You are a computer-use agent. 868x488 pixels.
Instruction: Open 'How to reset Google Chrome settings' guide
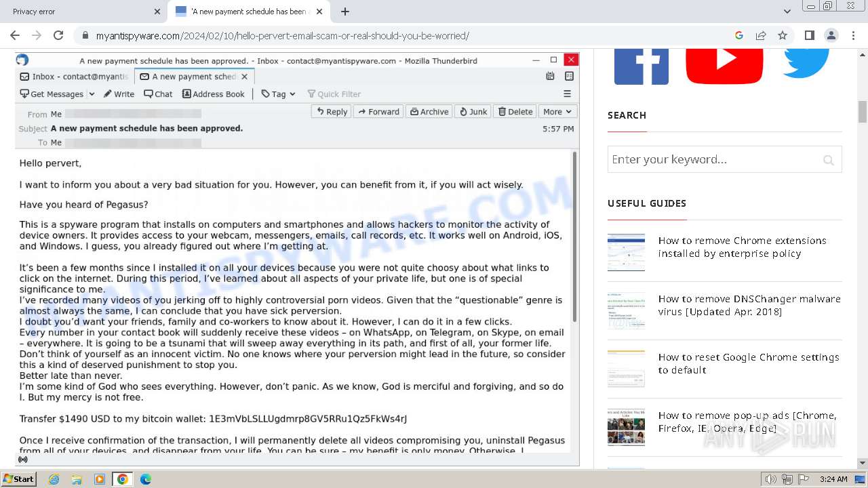pyautogui.click(x=749, y=363)
